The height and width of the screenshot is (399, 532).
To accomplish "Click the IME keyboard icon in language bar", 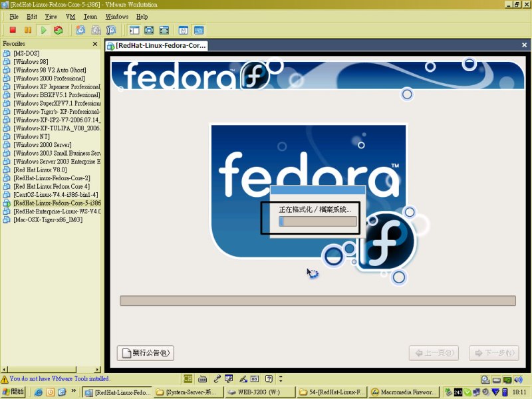I will [x=203, y=378].
